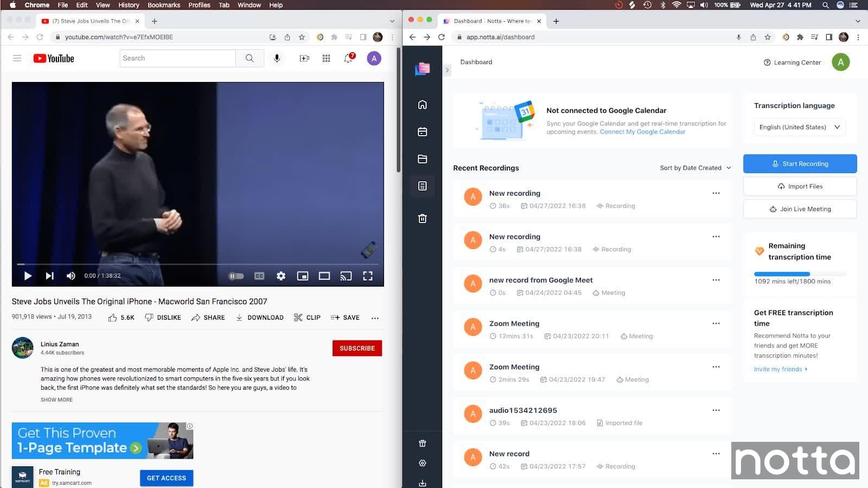Toggle autoplay switch in video player

click(x=236, y=276)
